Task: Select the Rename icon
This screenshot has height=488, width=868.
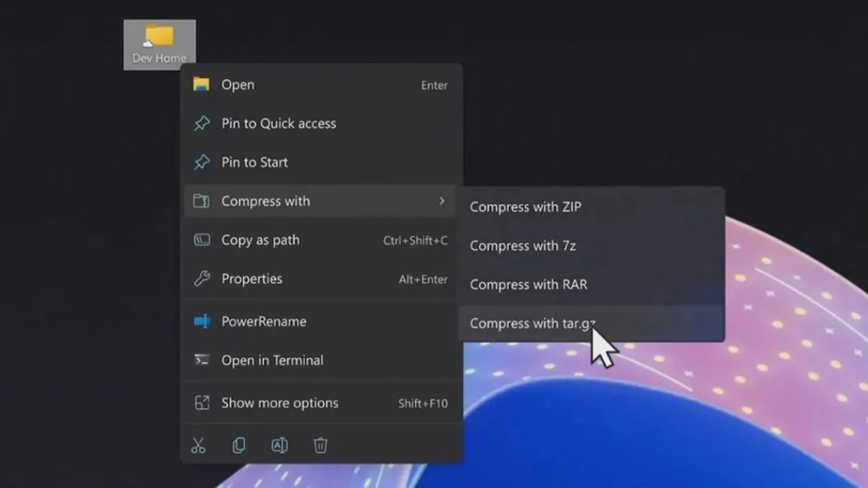Action: 280,445
